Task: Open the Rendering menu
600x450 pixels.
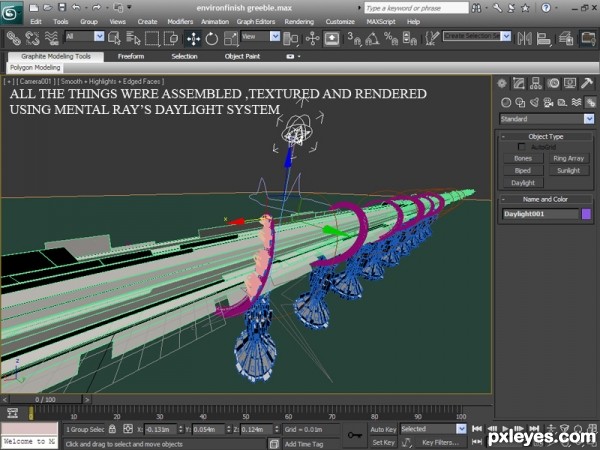Action: (299, 22)
